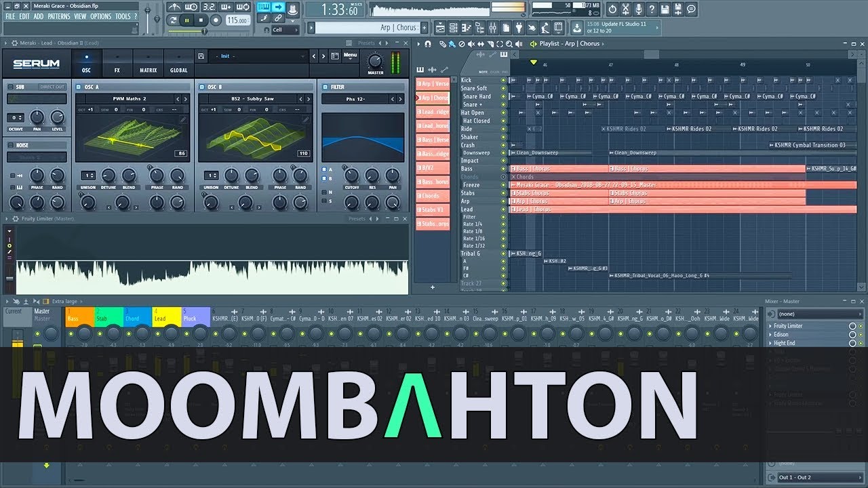
Task: Edit OSC A waveform with pencil icon
Action: pos(182,120)
